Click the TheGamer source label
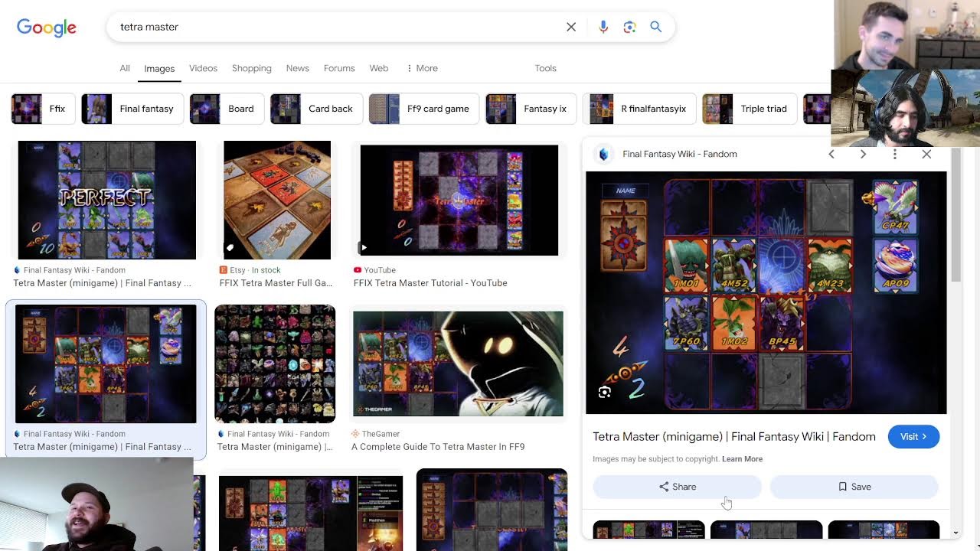Image resolution: width=980 pixels, height=551 pixels. click(375, 434)
